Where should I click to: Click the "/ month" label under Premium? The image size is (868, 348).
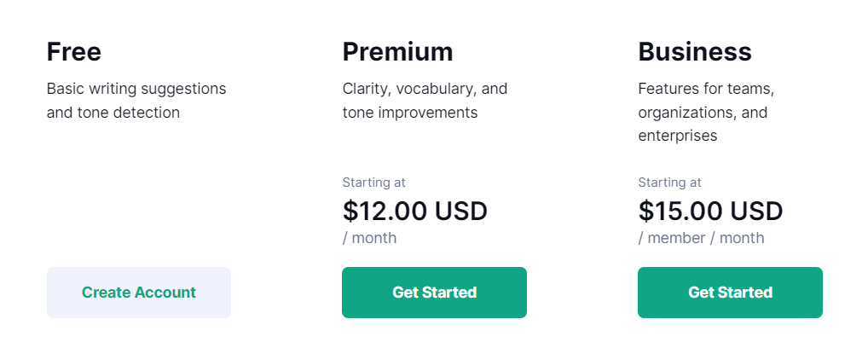point(369,238)
